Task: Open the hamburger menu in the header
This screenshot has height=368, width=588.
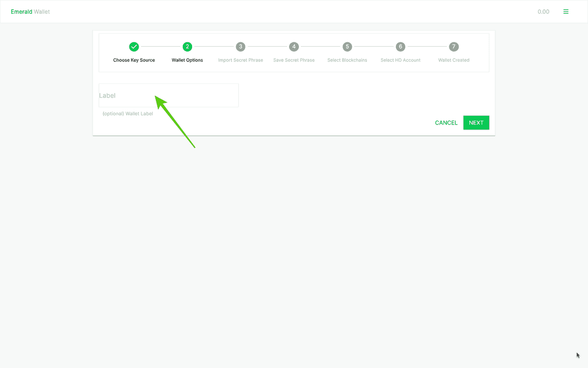Action: [566, 12]
